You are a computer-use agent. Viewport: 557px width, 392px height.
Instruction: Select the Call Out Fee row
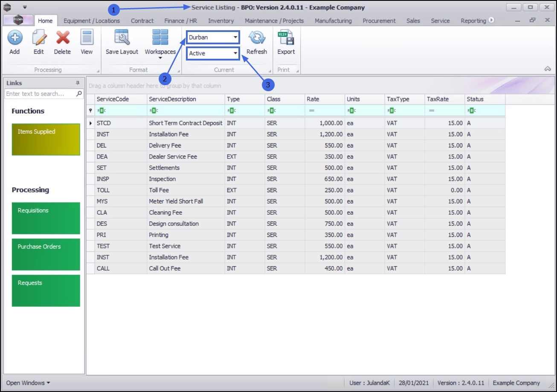[x=296, y=268]
